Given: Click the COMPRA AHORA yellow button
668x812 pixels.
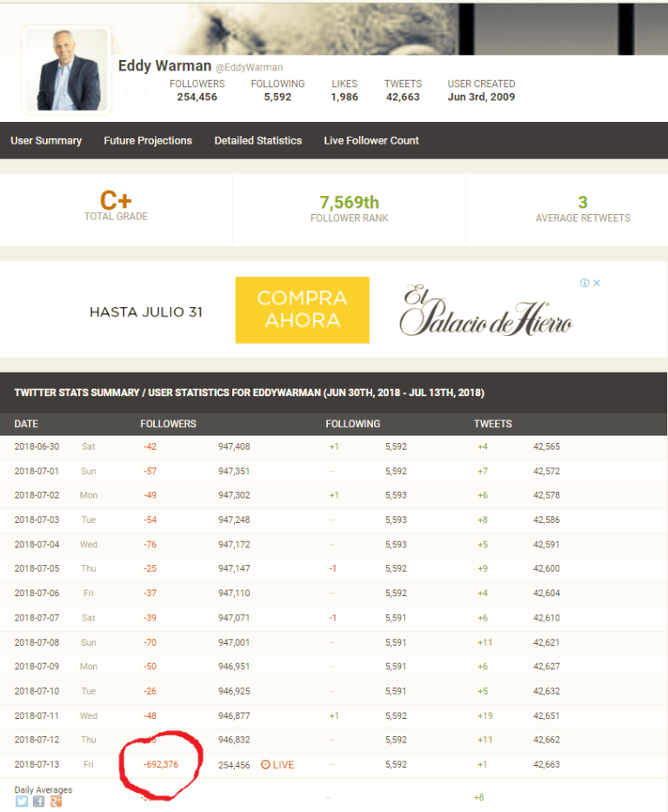Looking at the screenshot, I should coord(302,310).
